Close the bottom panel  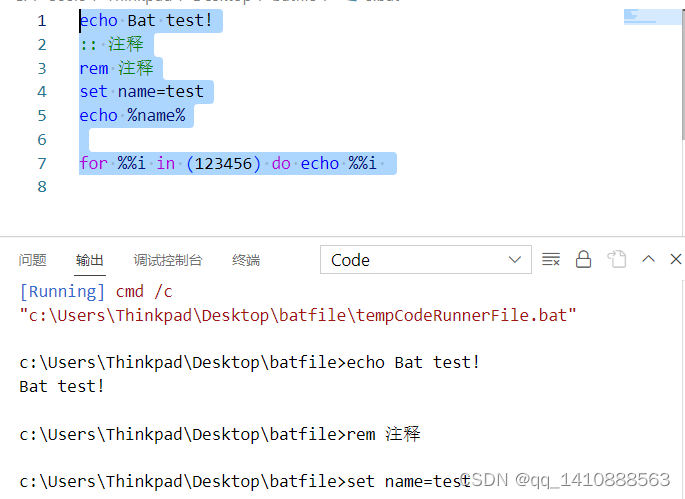[676, 259]
